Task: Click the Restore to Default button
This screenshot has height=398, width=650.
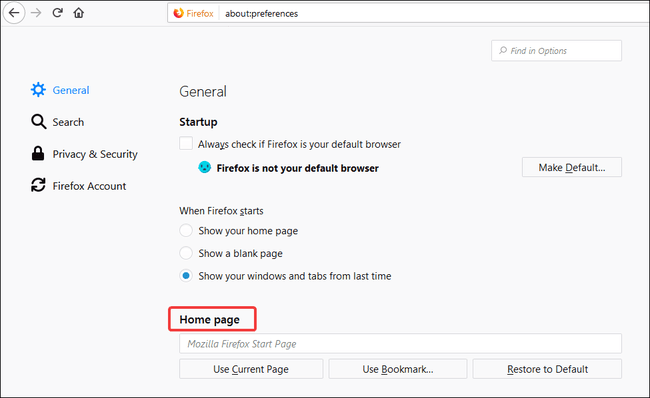Action: 547,369
